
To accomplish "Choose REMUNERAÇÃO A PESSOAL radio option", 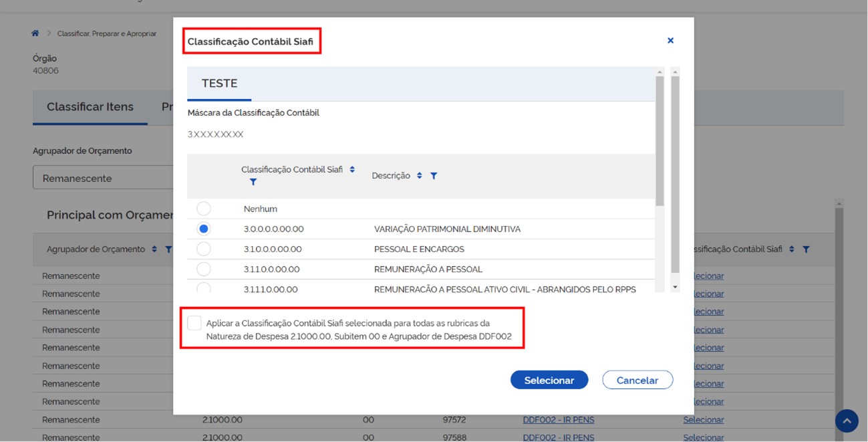I will (x=204, y=269).
